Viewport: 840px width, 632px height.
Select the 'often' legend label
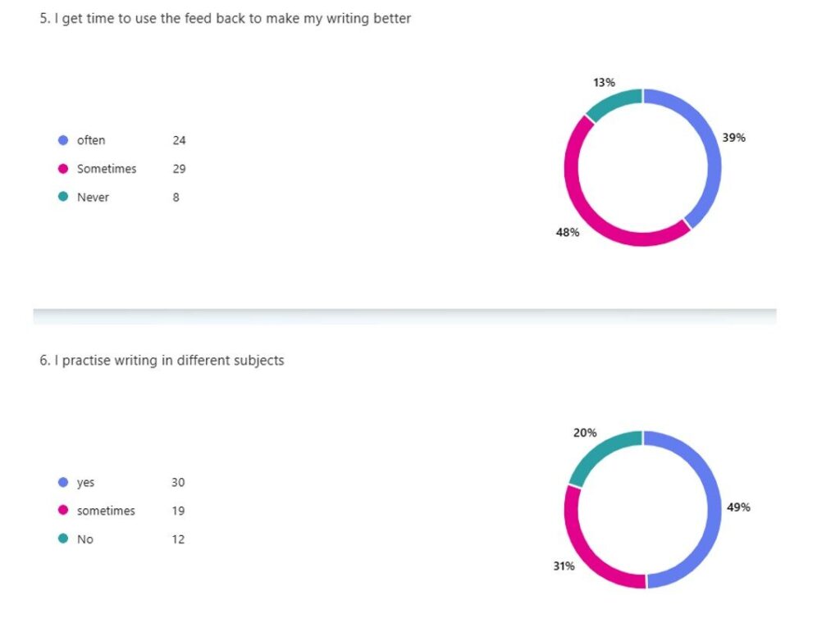[x=91, y=140]
